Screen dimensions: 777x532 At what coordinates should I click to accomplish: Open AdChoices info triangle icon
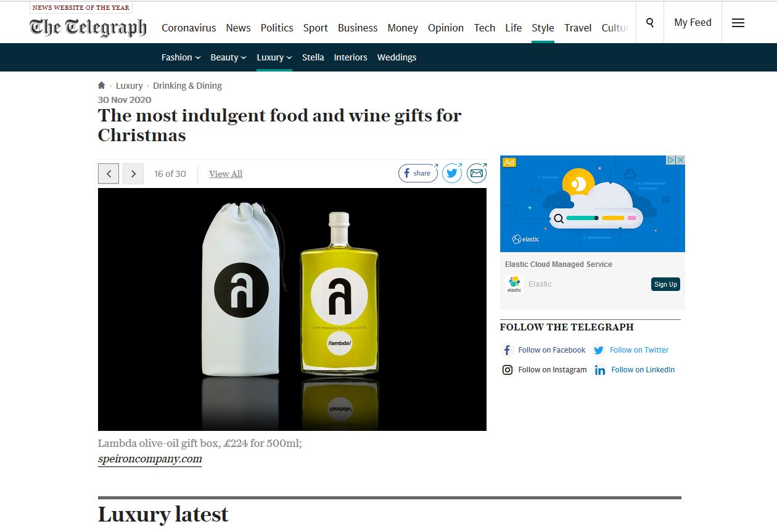click(671, 160)
